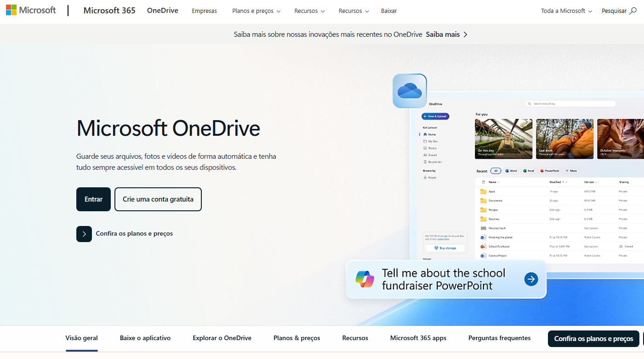Image resolution: width=644 pixels, height=359 pixels.
Task: Toggle the Word filter pill under Recent
Action: click(510, 171)
